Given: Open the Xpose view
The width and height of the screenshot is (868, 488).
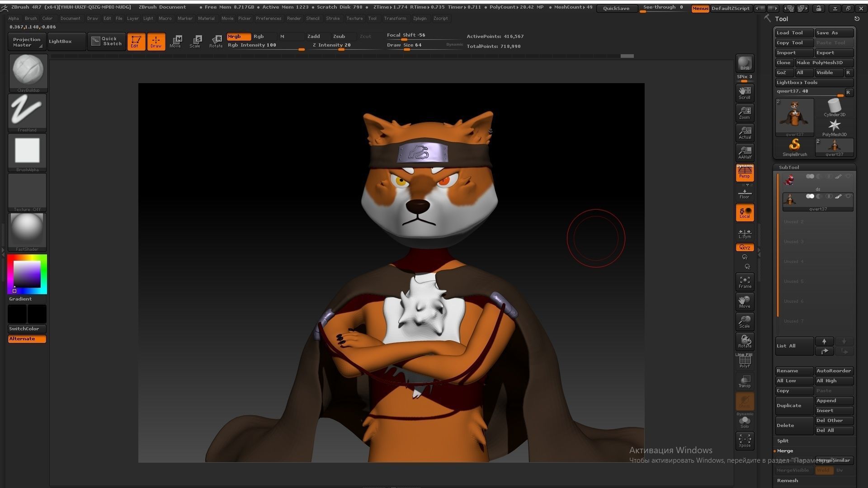Looking at the screenshot, I should 745,441.
